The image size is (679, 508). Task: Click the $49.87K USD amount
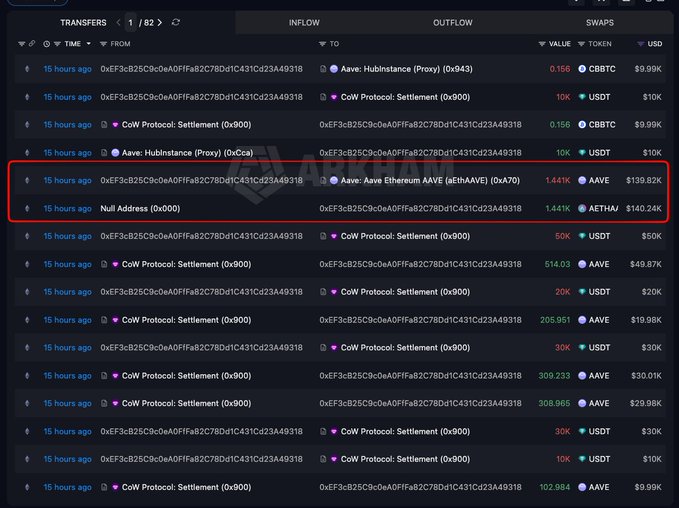(x=646, y=264)
